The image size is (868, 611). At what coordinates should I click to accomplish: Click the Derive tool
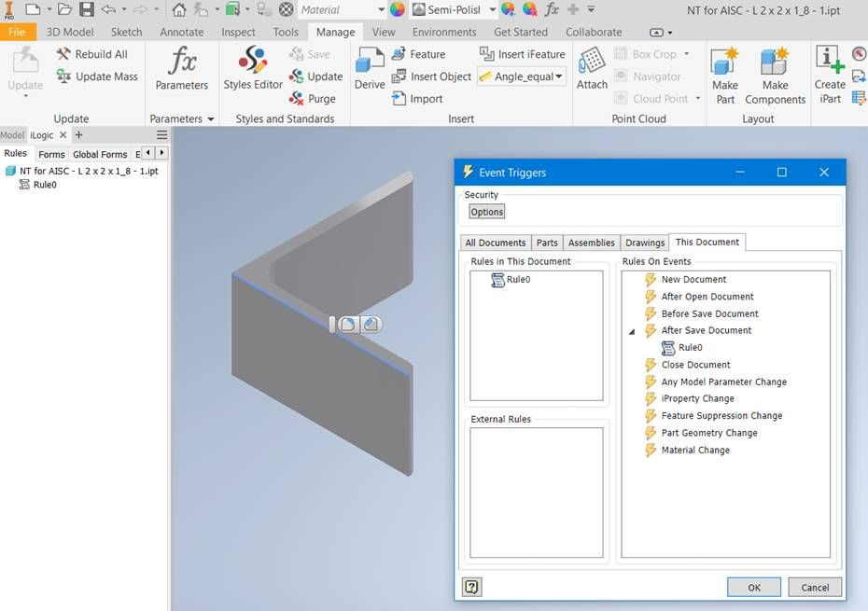click(370, 69)
